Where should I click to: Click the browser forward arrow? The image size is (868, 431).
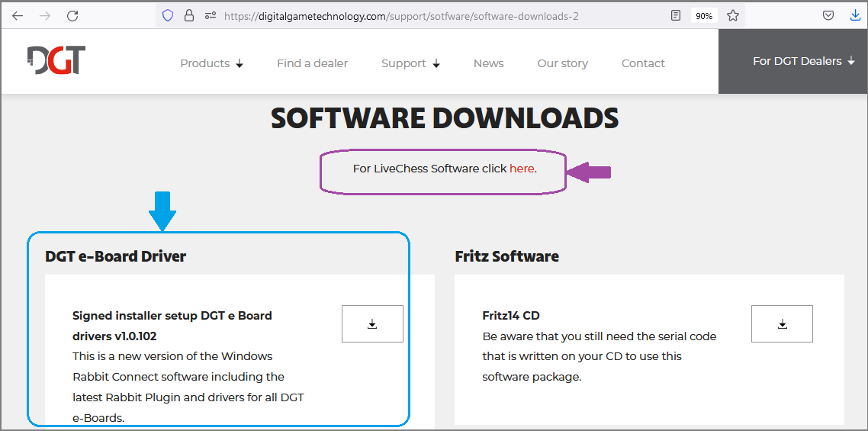click(45, 15)
